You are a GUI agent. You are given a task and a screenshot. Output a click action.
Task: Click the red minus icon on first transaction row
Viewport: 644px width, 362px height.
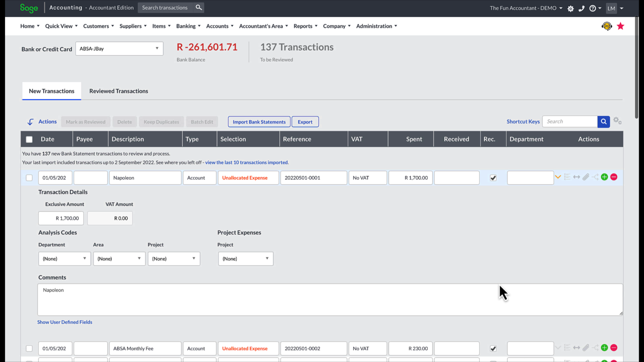click(613, 177)
